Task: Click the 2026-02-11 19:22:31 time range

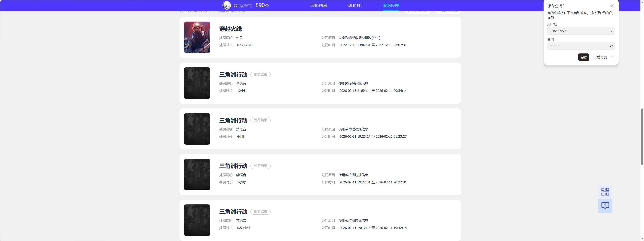Action: [x=373, y=182]
